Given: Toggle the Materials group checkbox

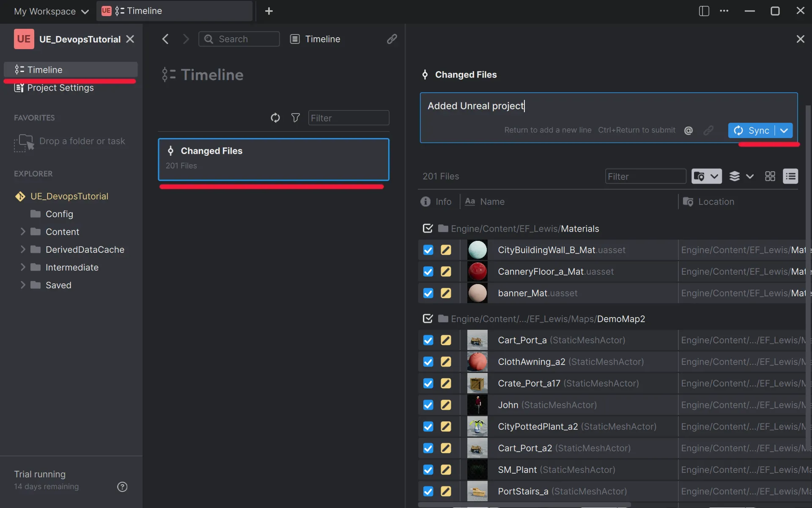Looking at the screenshot, I should tap(428, 228).
